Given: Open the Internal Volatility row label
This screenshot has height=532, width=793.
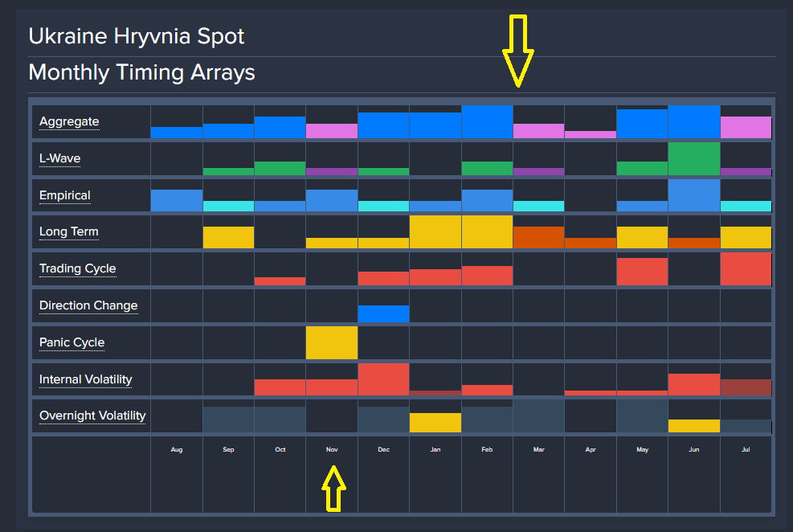Looking at the screenshot, I should [85, 380].
